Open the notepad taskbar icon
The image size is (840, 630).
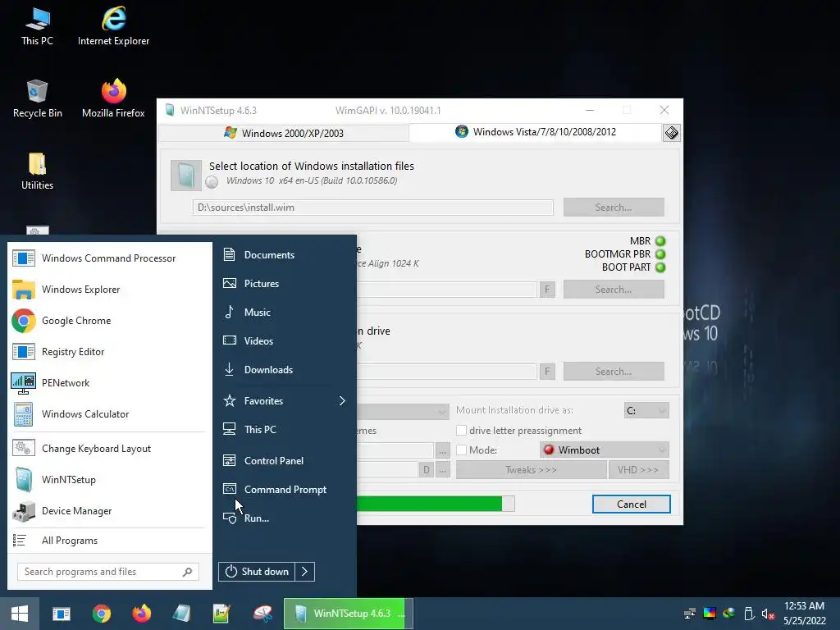[x=221, y=614]
